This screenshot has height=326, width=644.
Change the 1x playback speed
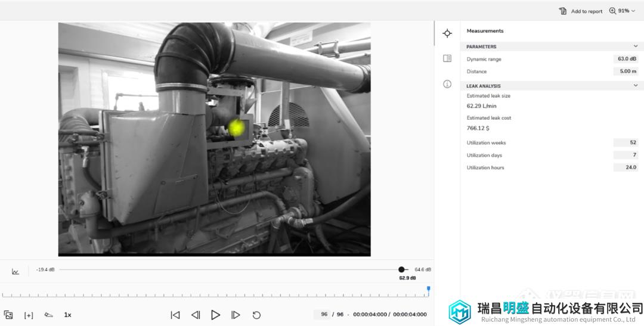click(x=68, y=315)
